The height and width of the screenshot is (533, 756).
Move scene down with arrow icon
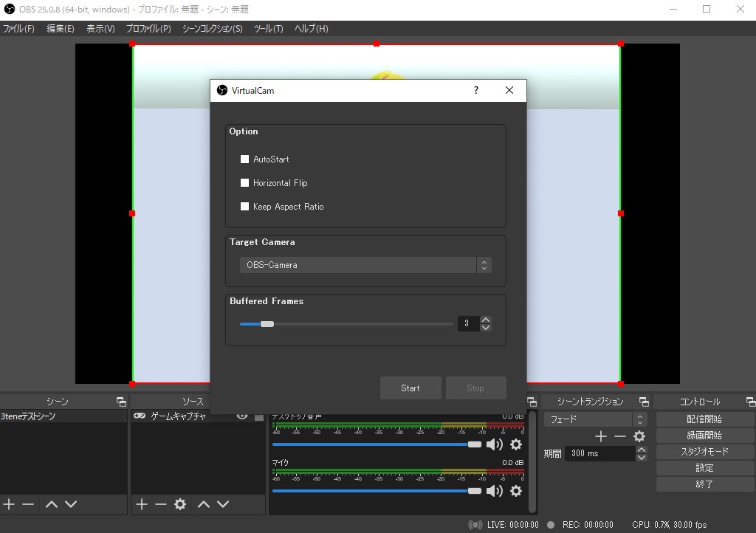71,504
